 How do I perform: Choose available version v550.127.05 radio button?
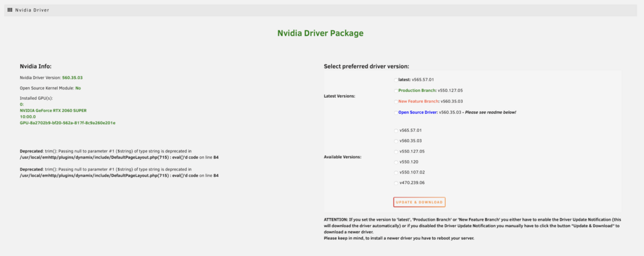point(396,152)
